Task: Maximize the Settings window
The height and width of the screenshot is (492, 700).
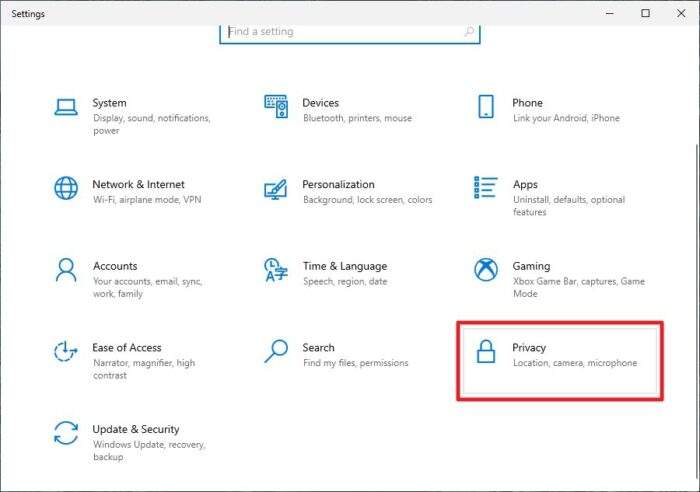Action: 646,13
